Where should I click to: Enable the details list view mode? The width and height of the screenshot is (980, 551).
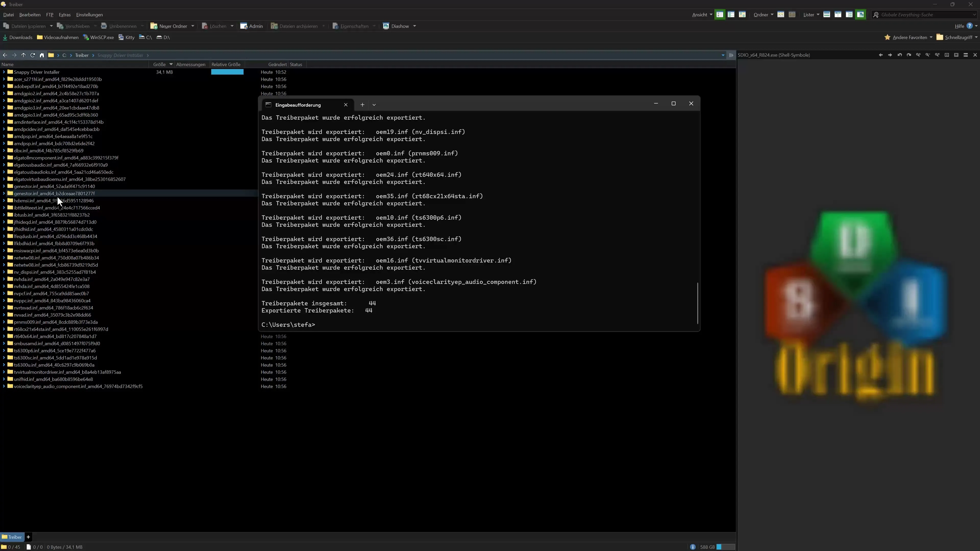pyautogui.click(x=720, y=15)
